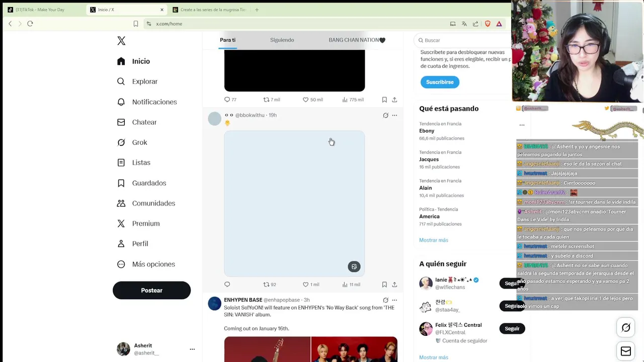Image resolution: width=644 pixels, height=362 pixels.
Task: Click the Postear button
Action: coord(151,290)
